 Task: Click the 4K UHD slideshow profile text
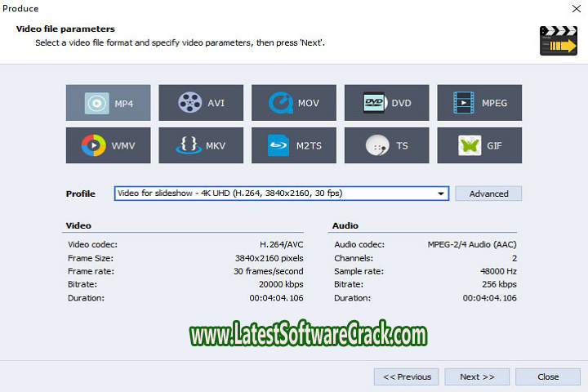pyautogui.click(x=230, y=194)
